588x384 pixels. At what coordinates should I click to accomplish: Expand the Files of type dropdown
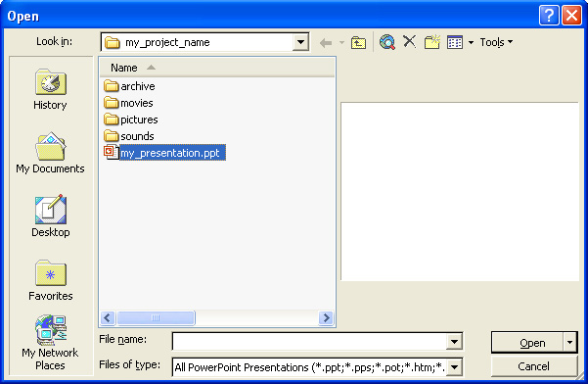point(454,367)
